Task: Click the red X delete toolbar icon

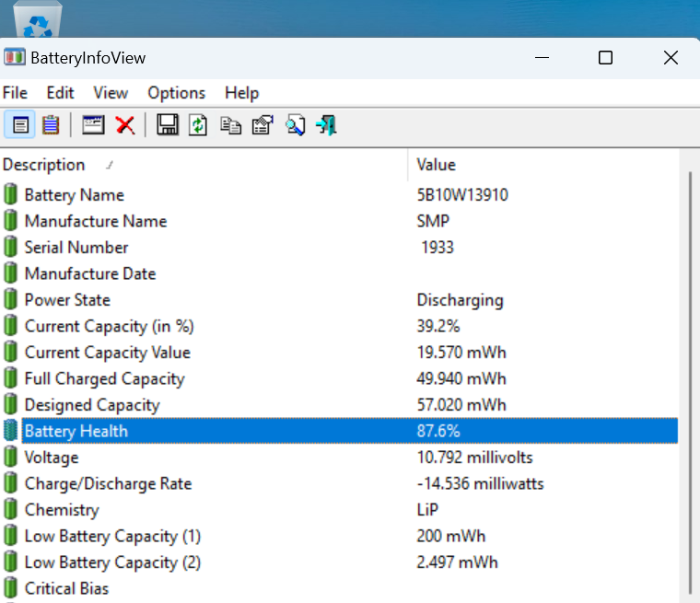Action: (125, 125)
